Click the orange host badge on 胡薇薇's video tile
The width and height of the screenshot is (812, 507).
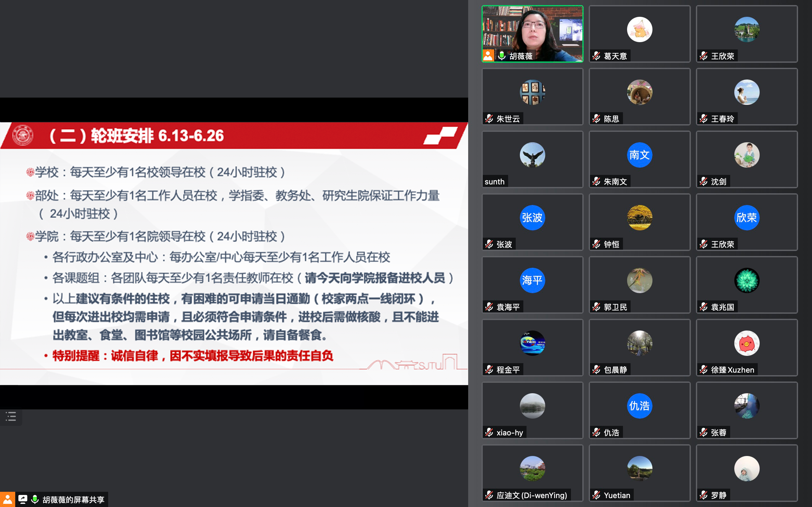tap(488, 55)
